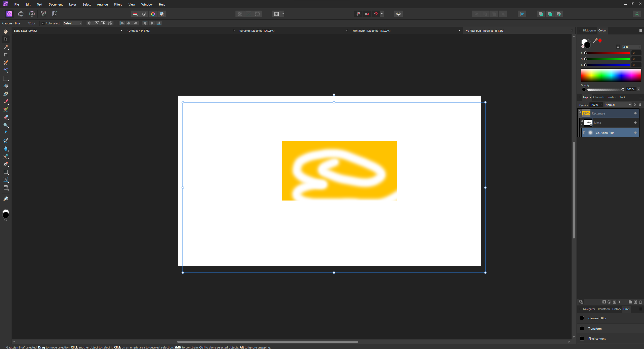Apply Auto Contrast from toolbar
The height and width of the screenshot is (349, 644).
tap(144, 14)
